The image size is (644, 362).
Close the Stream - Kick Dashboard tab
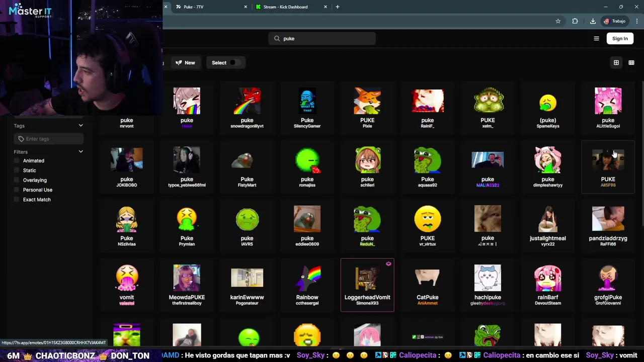[x=326, y=7]
